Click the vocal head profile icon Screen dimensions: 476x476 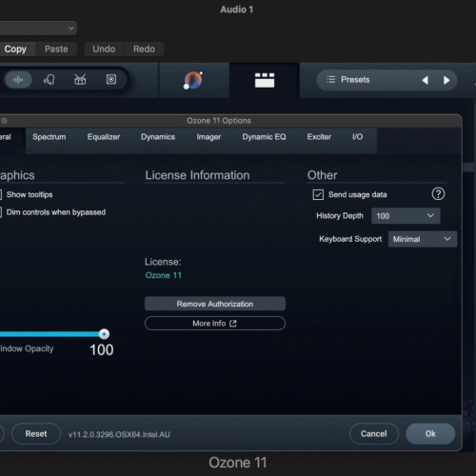click(50, 79)
